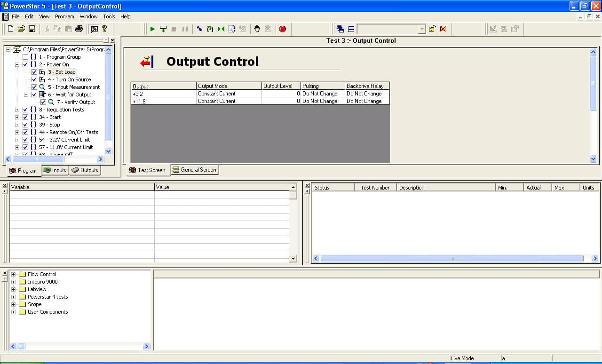
Task: Click the list with arrows toolbar icon
Action: (x=232, y=29)
